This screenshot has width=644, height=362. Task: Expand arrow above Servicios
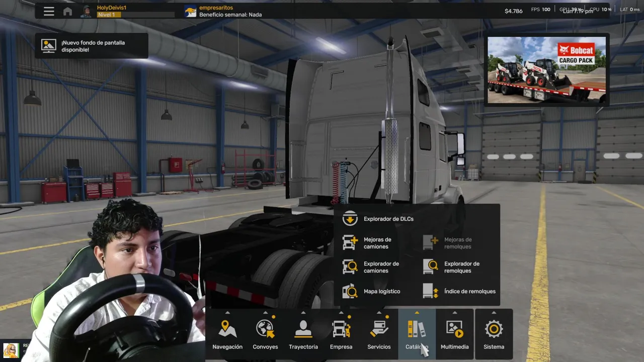coord(379,313)
